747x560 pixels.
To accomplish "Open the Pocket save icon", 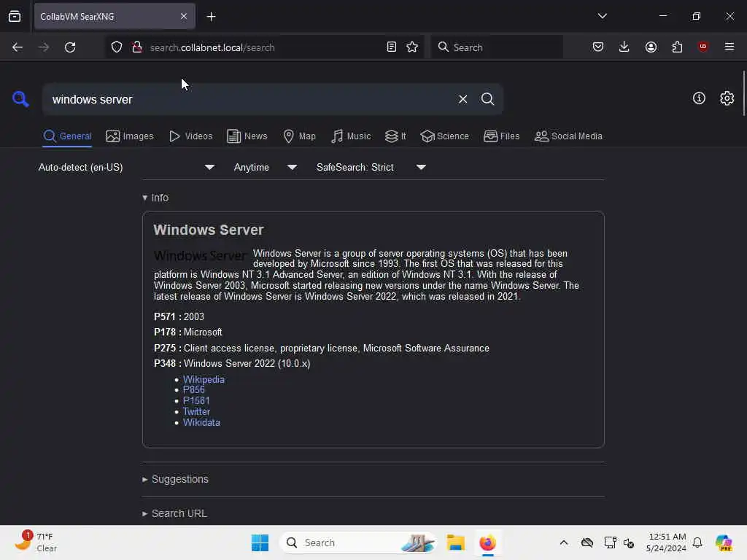I will (x=598, y=47).
